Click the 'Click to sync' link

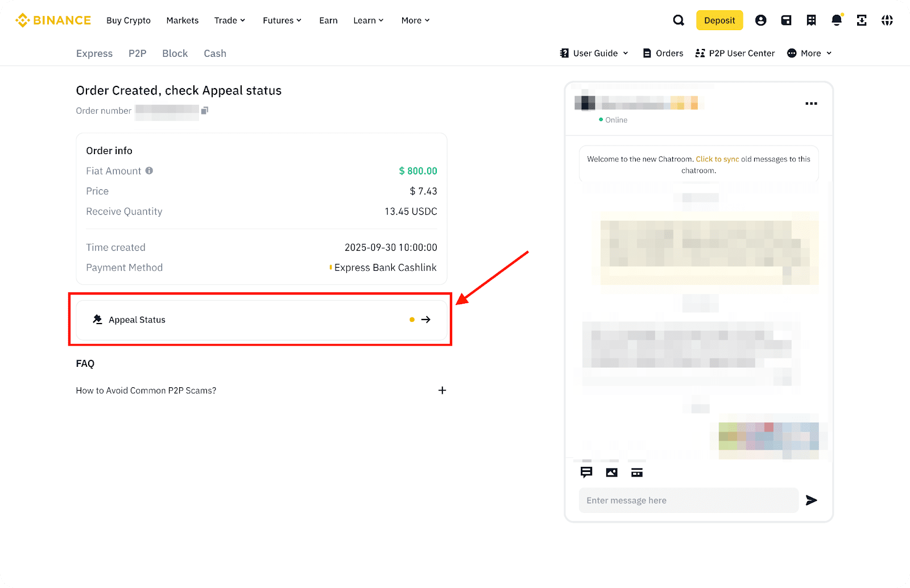point(717,159)
